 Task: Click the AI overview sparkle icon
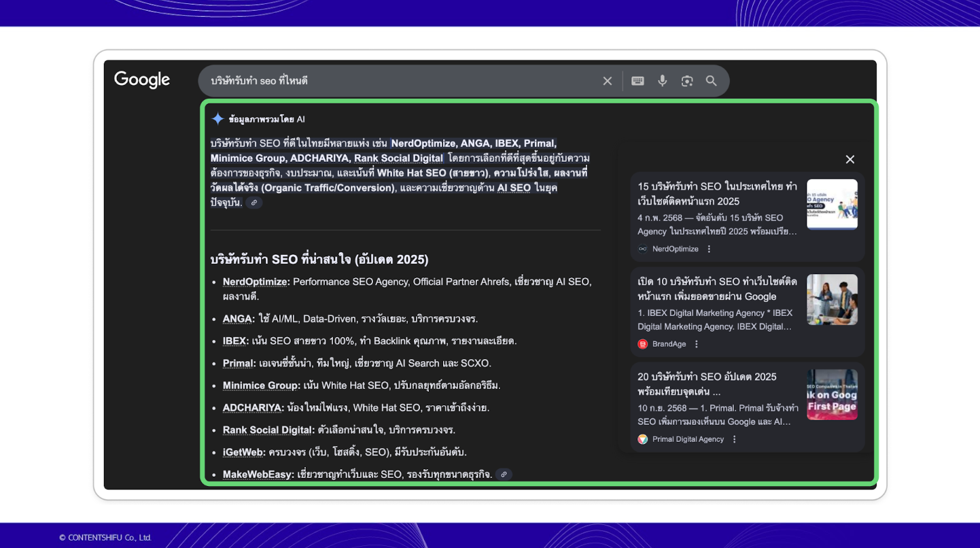click(217, 119)
